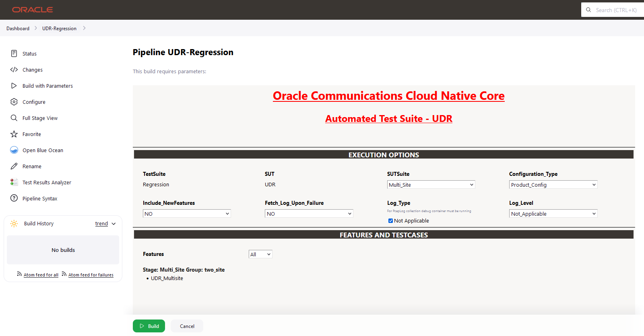This screenshot has height=336, width=644.
Task: Select Build with Parameters in sidebar
Action: point(47,86)
